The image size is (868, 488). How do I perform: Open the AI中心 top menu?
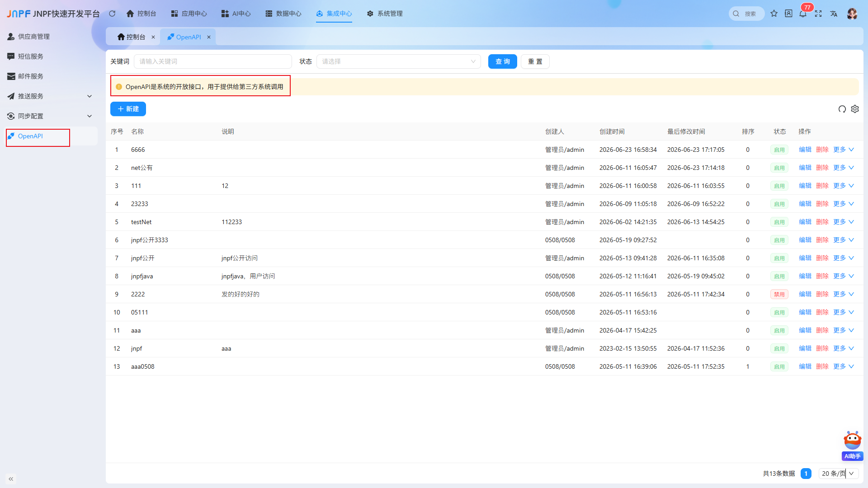pyautogui.click(x=236, y=14)
